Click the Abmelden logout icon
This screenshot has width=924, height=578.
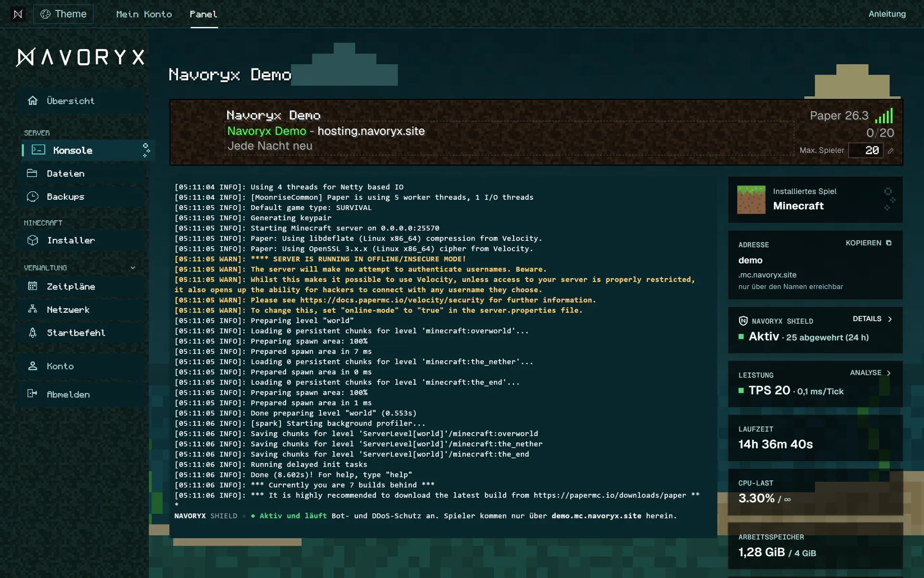(x=32, y=394)
